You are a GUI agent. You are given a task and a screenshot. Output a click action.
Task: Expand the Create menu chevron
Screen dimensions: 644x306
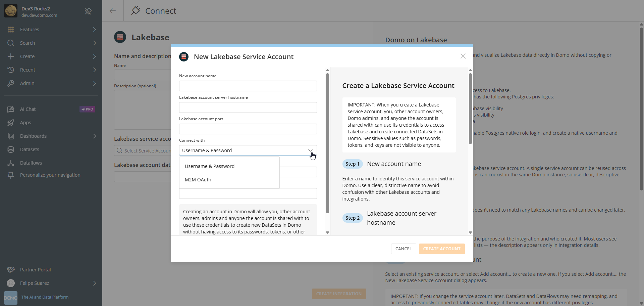pos(95,56)
